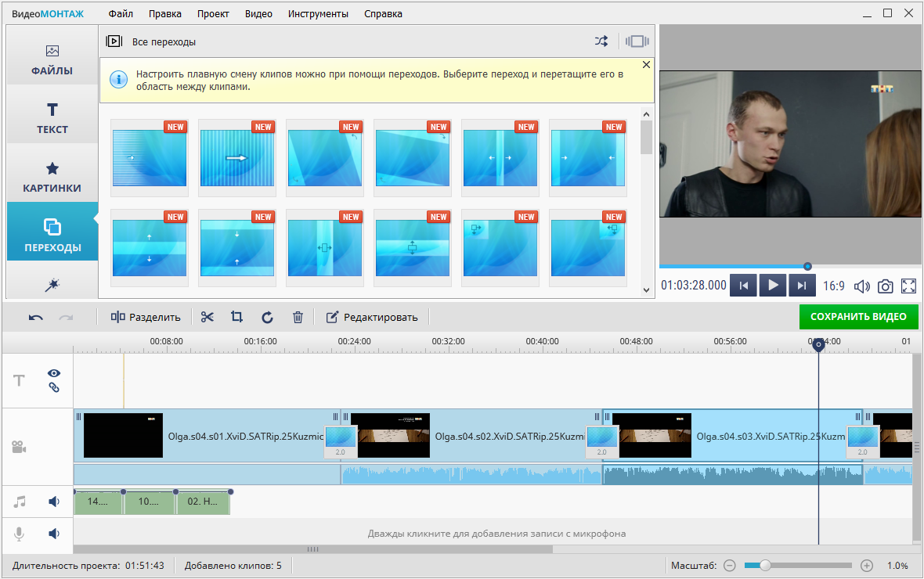Select the crop tool icon

tap(236, 317)
